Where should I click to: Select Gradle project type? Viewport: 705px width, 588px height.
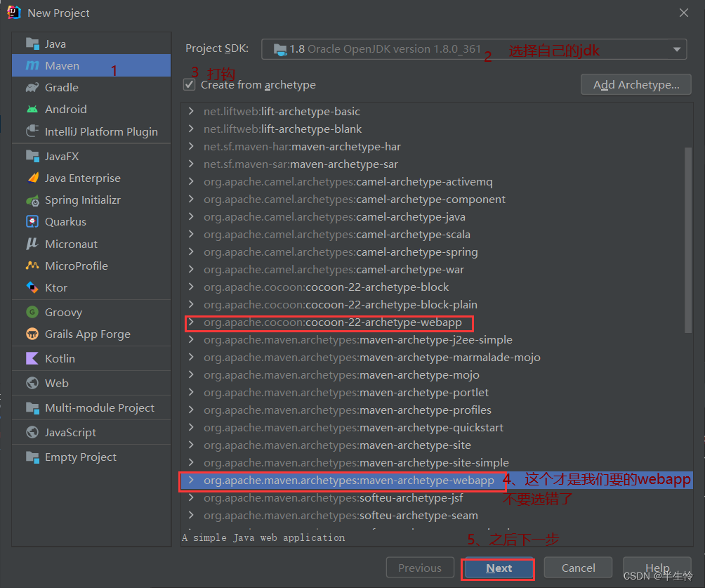91,87
